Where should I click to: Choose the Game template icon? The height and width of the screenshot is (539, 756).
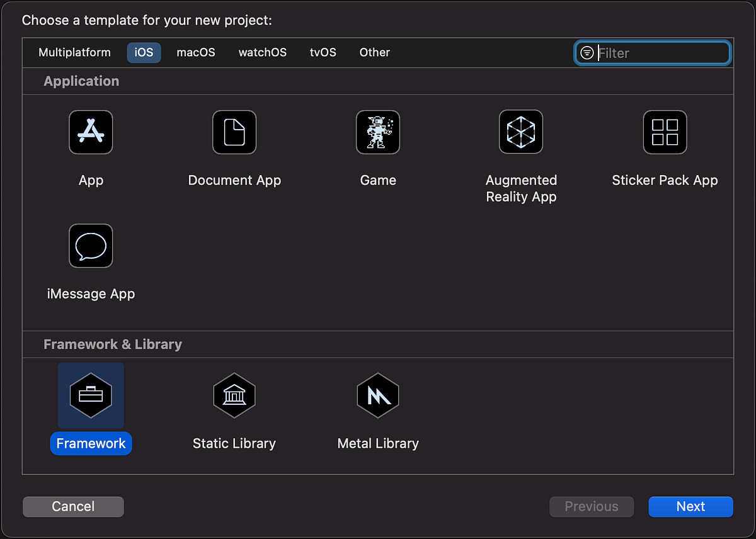pos(378,132)
